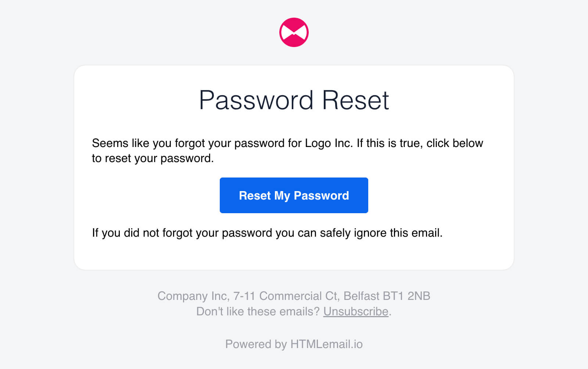588x369 pixels.
Task: Click '7-11 Commercial Ct' in the footer
Action: point(285,296)
